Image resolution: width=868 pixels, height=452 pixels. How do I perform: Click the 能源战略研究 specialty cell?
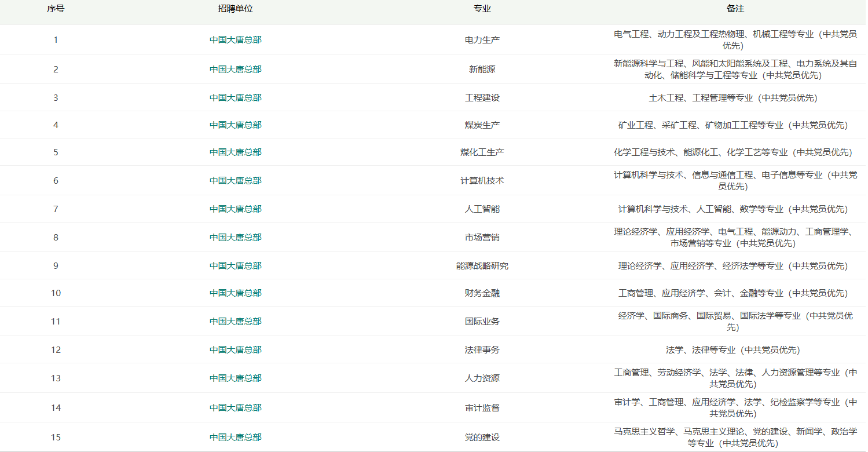coord(482,266)
